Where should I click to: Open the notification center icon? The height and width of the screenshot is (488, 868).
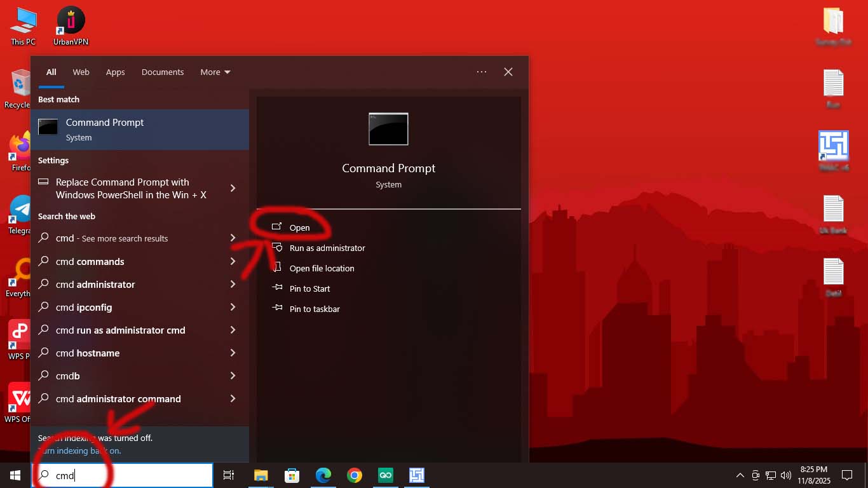pos(847,475)
